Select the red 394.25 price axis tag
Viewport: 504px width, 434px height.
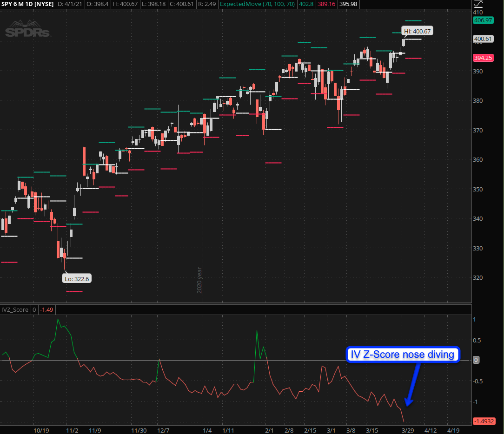(x=483, y=58)
